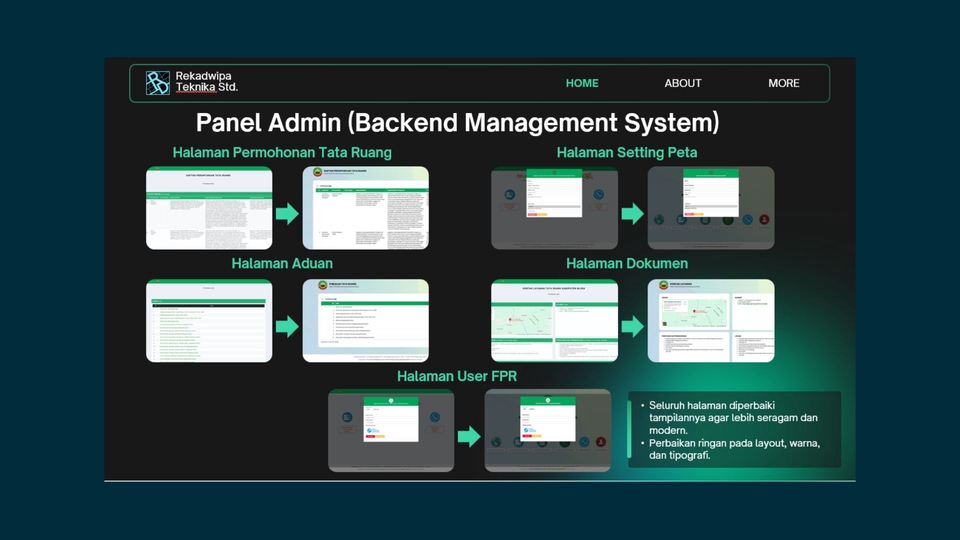960x540 pixels.
Task: Click the Rekadwipa Teknika Std. logo icon
Action: [158, 83]
